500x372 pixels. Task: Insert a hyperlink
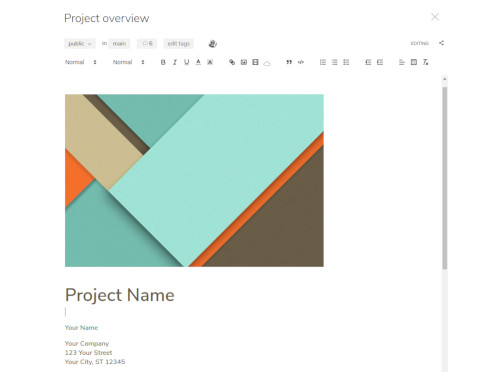pos(232,62)
